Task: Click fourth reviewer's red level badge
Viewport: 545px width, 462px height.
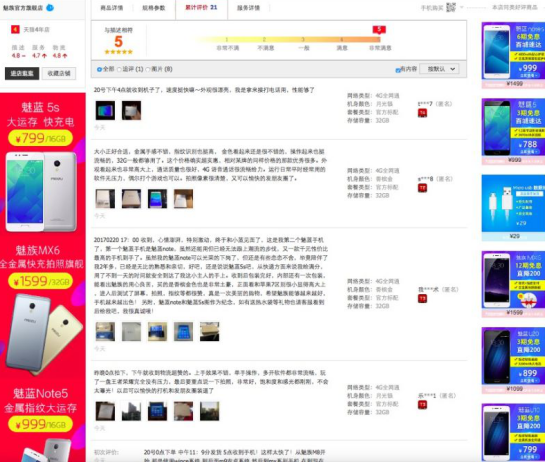Action: [x=422, y=405]
